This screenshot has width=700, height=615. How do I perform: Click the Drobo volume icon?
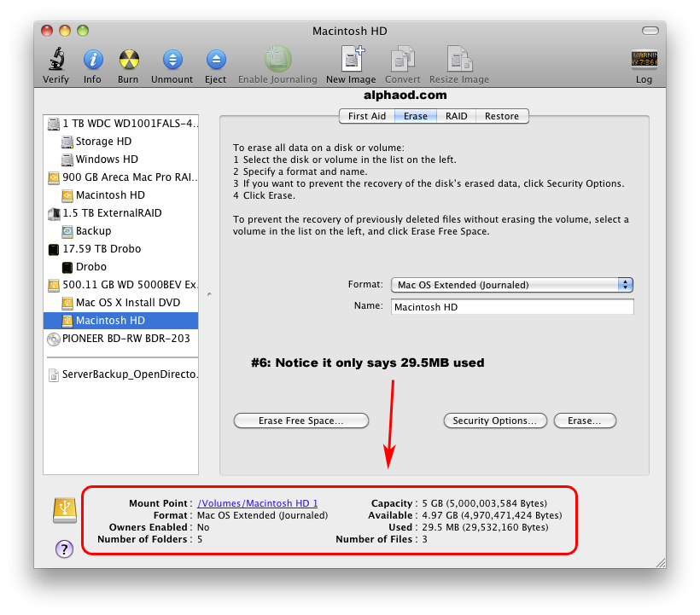pos(67,267)
